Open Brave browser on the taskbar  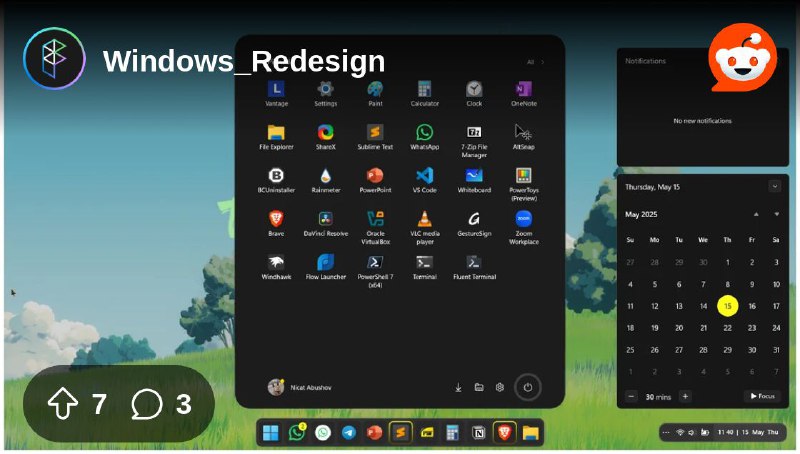(x=504, y=433)
